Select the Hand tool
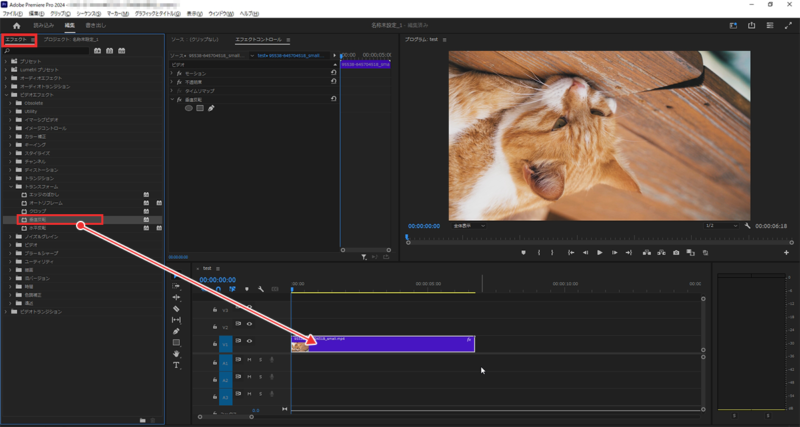The image size is (800, 427). coord(176,353)
